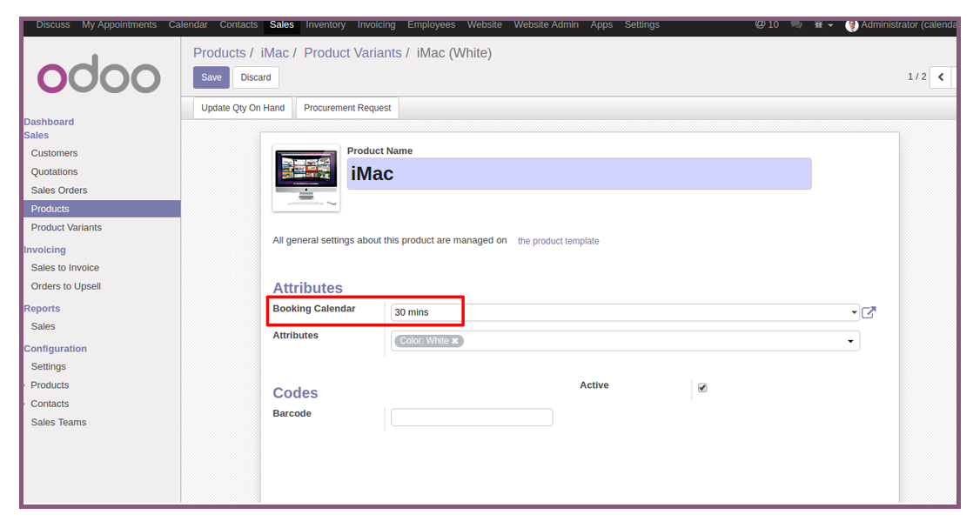This screenshot has width=980, height=528.
Task: Remove the Color: White attribute tag
Action: point(455,340)
